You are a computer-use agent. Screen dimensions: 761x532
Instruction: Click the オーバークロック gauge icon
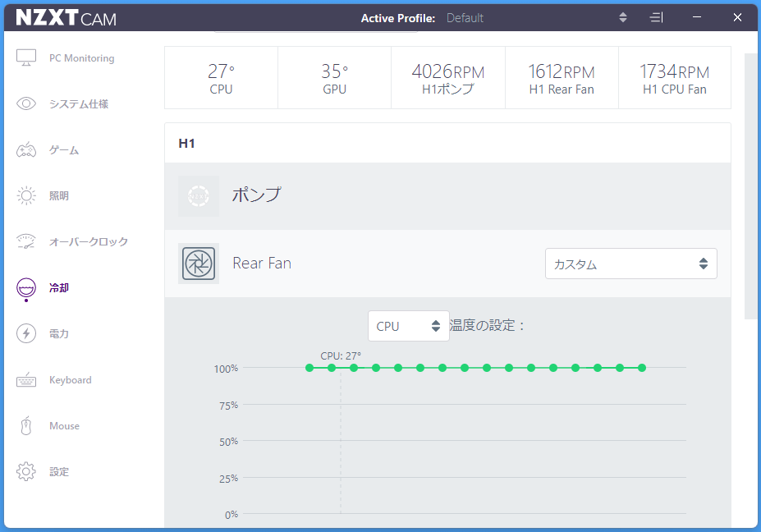[26, 241]
